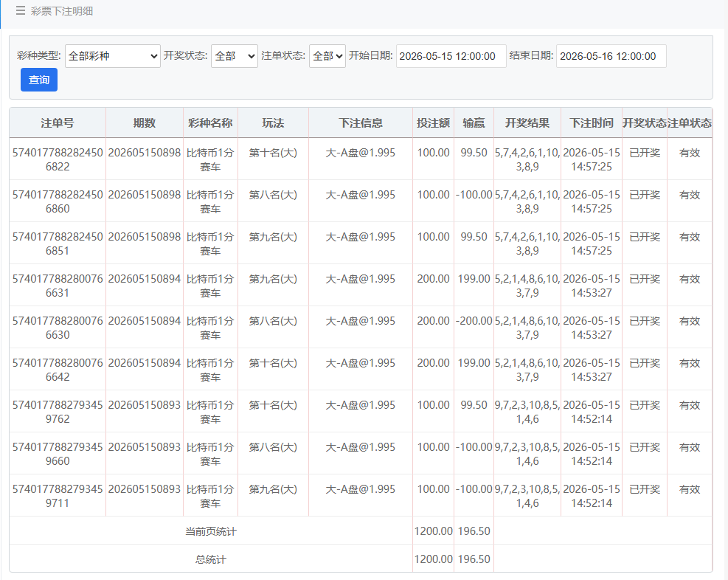
Task: Click the 投注额 column header
Action: coord(433,123)
